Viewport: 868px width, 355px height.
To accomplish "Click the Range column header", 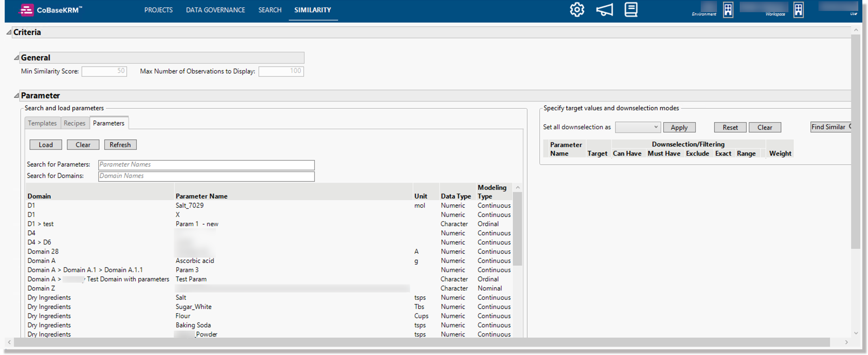I will coord(746,154).
